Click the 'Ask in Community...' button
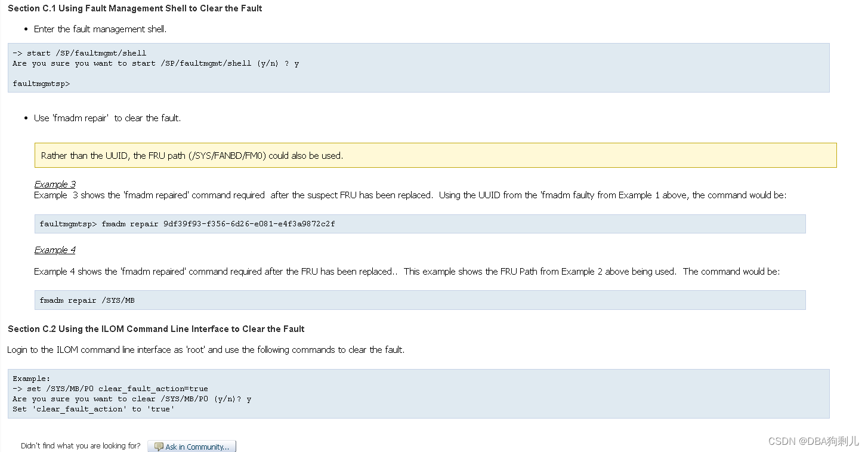868x452 pixels. click(x=191, y=447)
